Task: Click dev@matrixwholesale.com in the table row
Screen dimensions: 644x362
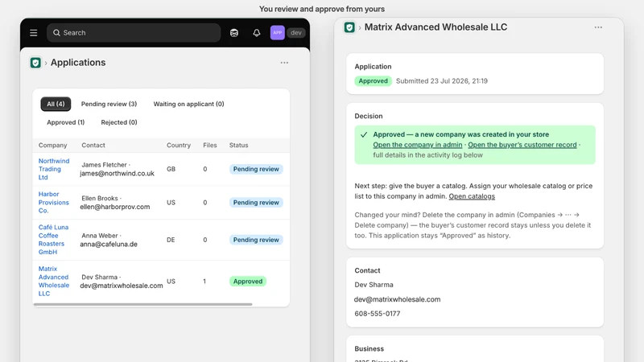Action: coord(122,286)
